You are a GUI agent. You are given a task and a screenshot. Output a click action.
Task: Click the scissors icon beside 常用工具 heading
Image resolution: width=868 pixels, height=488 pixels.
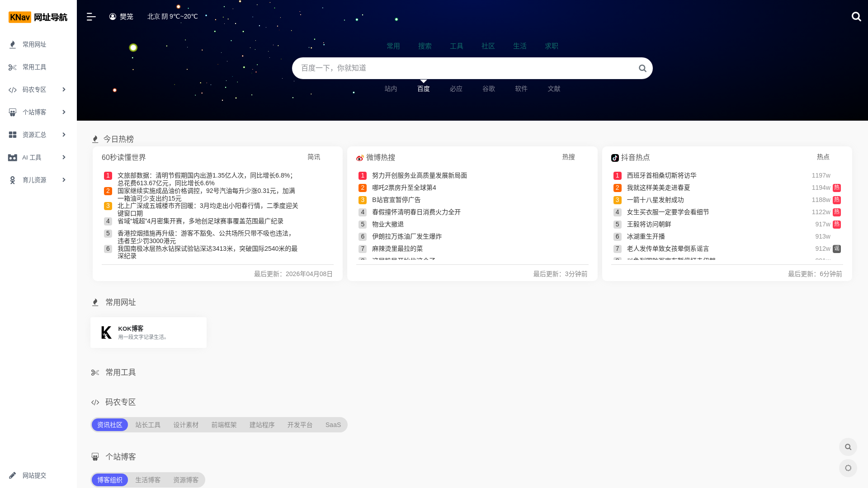pos(95,372)
